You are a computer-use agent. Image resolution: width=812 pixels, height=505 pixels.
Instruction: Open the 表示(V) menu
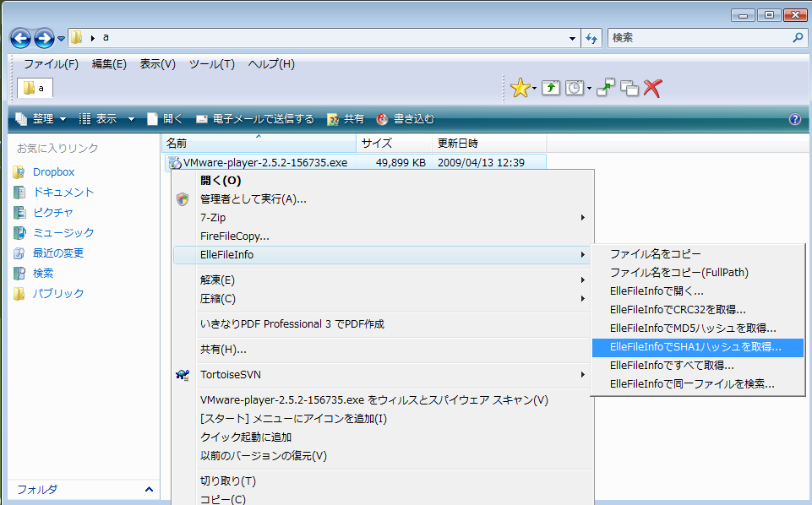[157, 63]
